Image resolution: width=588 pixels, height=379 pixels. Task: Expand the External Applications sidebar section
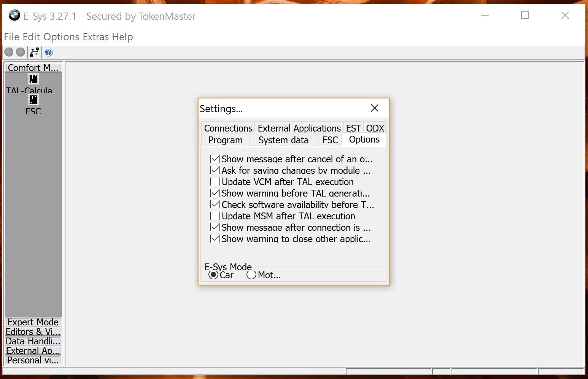tap(33, 350)
